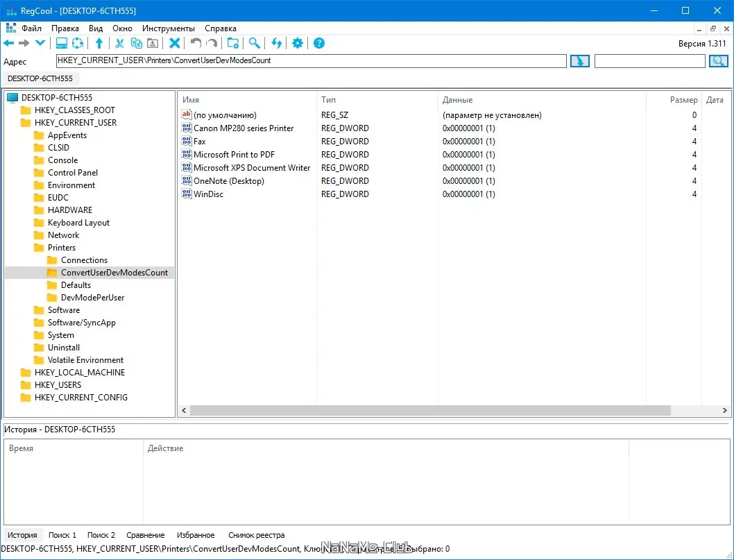Viewport: 734px width, 560px height.
Task: Click the quick search input field
Action: (x=650, y=61)
